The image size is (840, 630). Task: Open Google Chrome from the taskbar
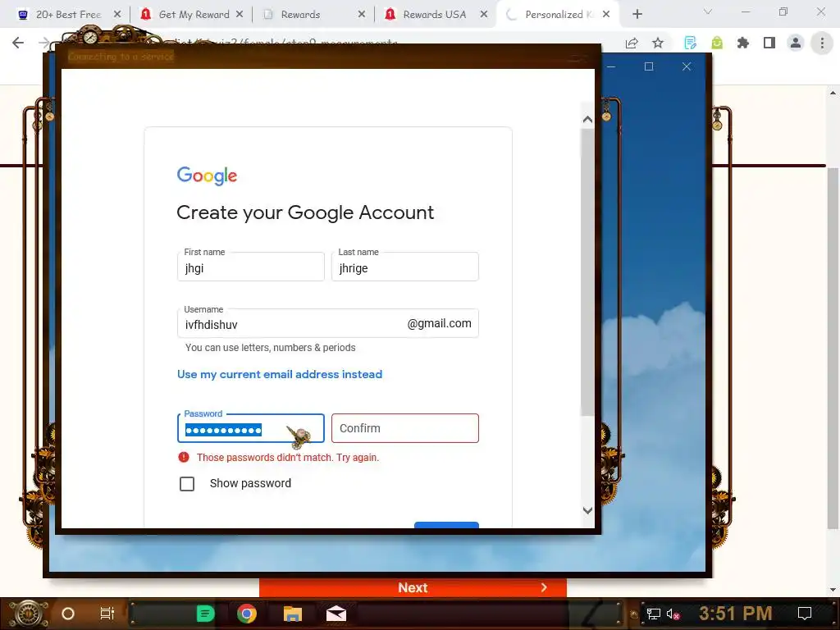coord(247,614)
